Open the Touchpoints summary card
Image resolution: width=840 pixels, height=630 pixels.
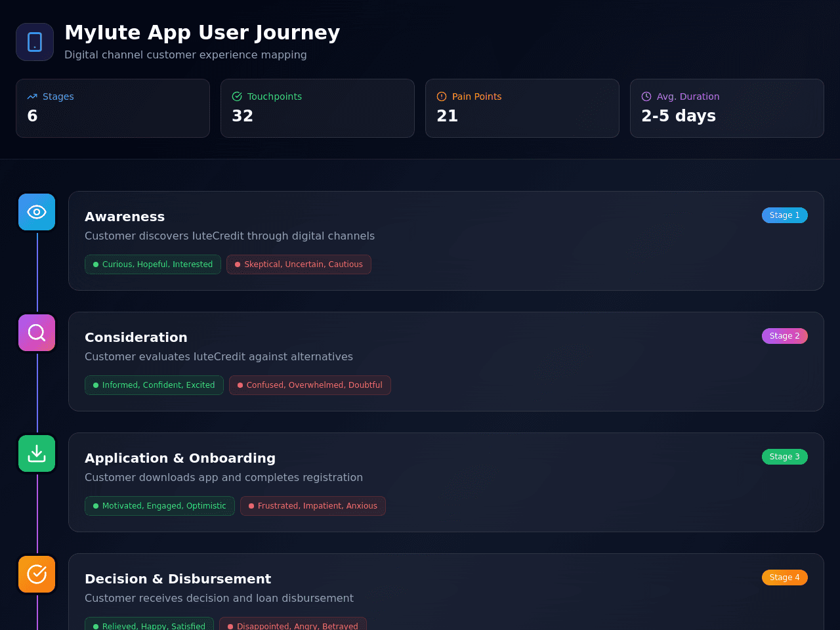coord(318,108)
